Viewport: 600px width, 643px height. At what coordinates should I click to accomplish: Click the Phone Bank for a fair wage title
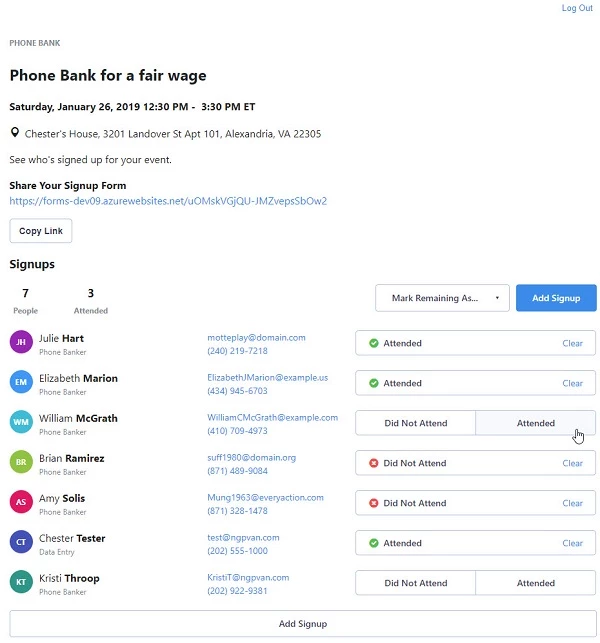coord(108,75)
